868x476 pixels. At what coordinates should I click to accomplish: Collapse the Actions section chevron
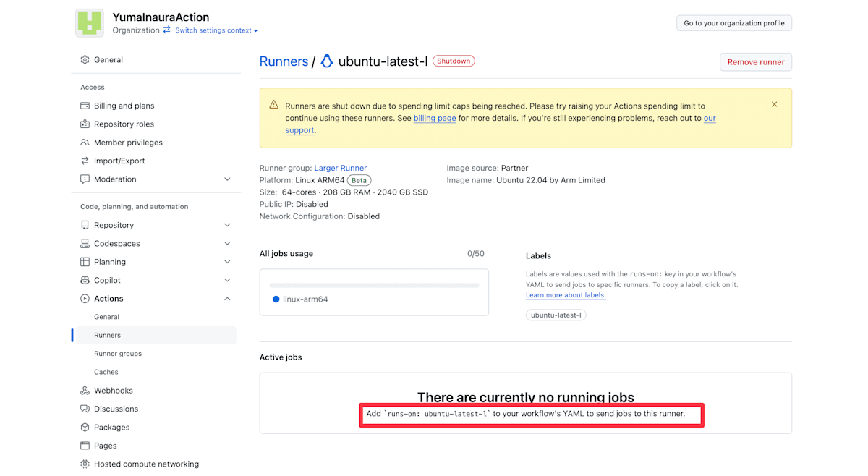[227, 299]
